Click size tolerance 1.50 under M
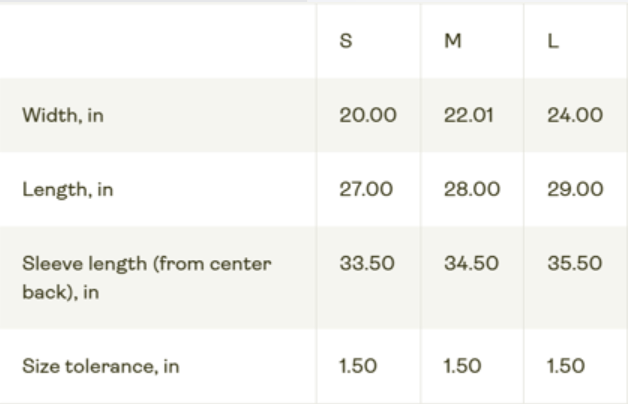The width and height of the screenshot is (628, 404). 462,366
